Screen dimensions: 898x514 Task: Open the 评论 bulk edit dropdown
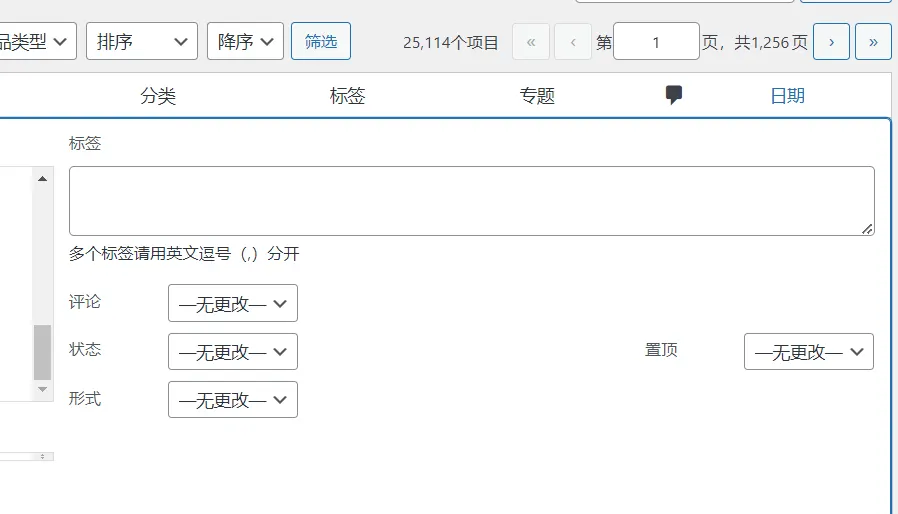pos(233,303)
